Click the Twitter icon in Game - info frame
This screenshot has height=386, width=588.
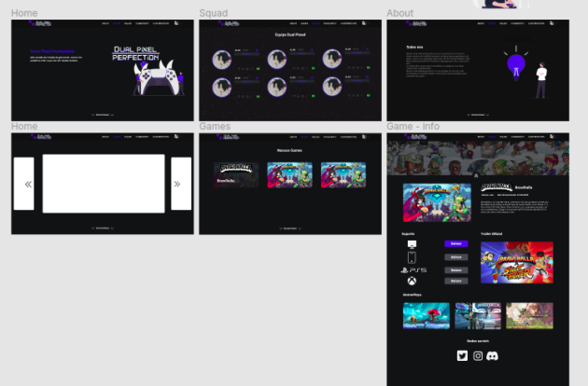[x=462, y=355]
